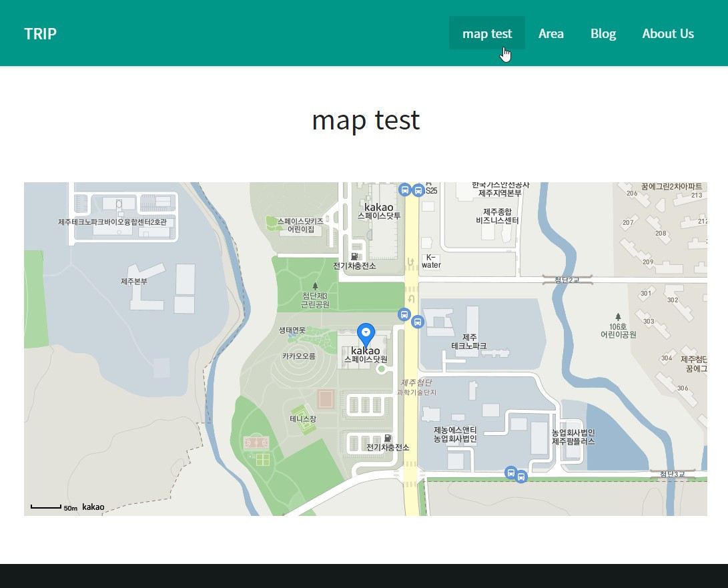Click building number 207

[628, 222]
